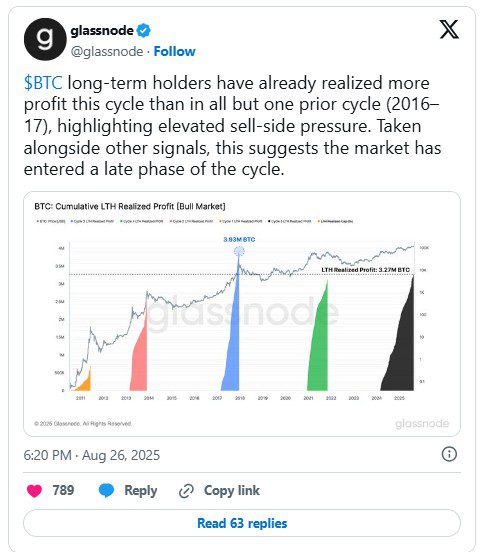
Task: Open the @glassnode handle
Action: click(107, 52)
